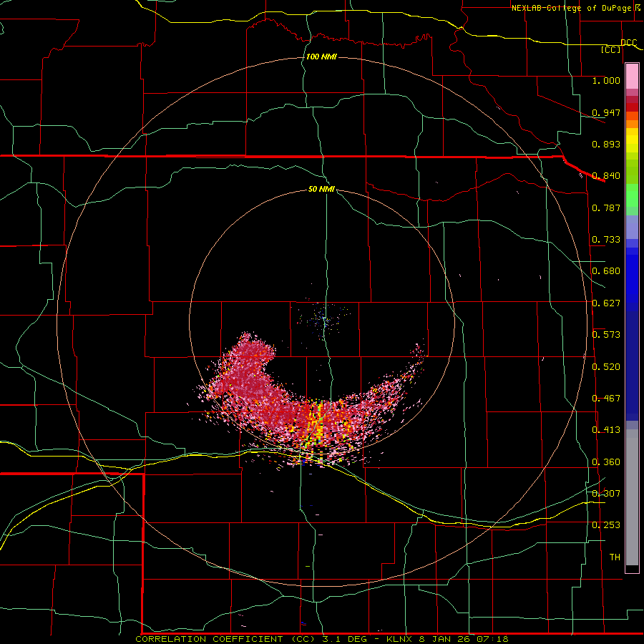Click the 0.627 scale value
The height and width of the screenshot is (644, 644).
coord(606,303)
